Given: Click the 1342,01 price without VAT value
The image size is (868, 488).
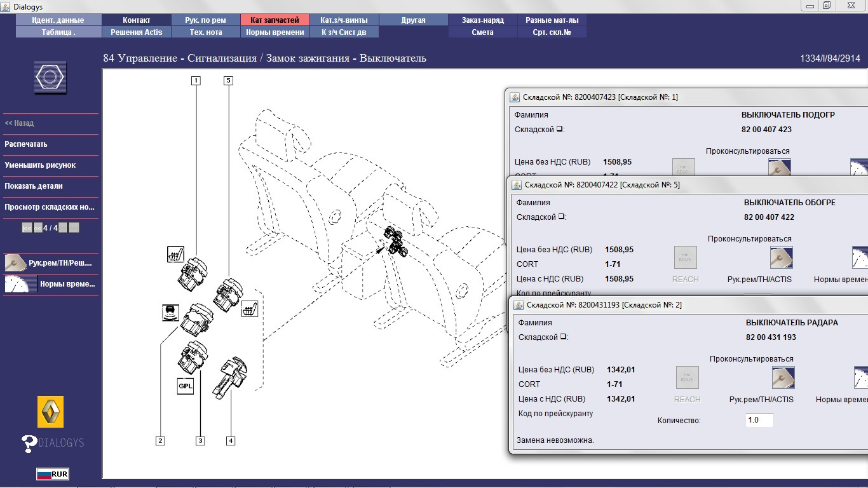Looking at the screenshot, I should [621, 370].
